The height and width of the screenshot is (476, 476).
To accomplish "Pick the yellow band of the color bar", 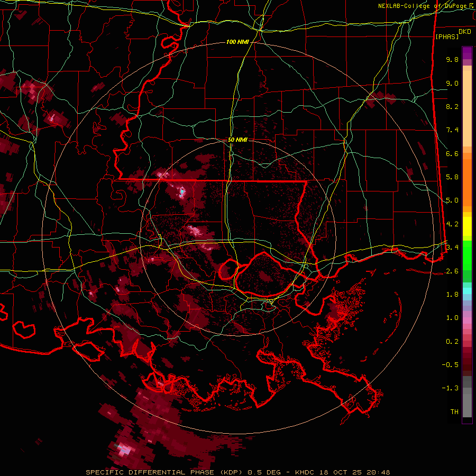I will (467, 226).
